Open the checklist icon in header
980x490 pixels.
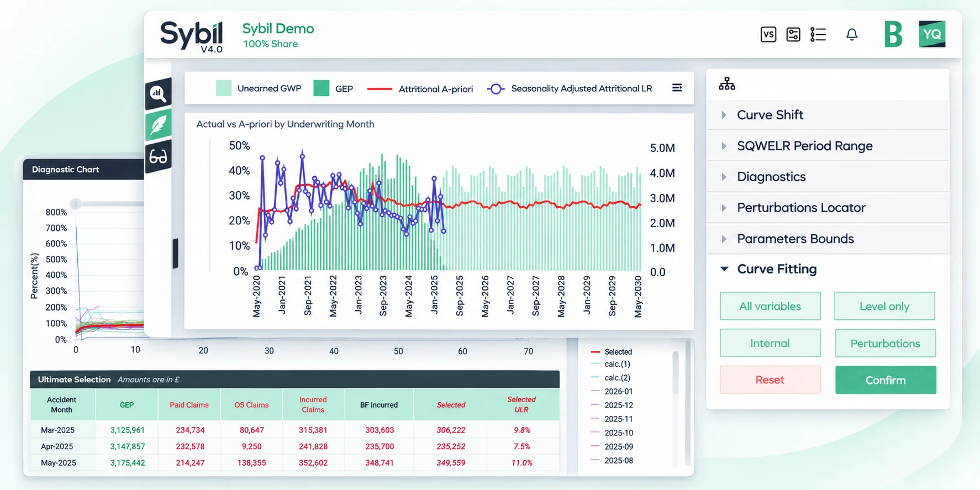click(x=818, y=34)
